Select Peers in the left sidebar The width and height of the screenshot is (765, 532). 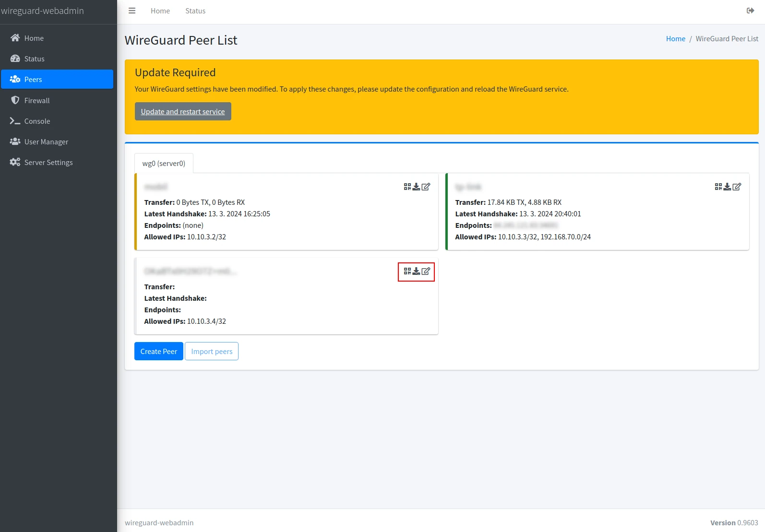tap(57, 79)
